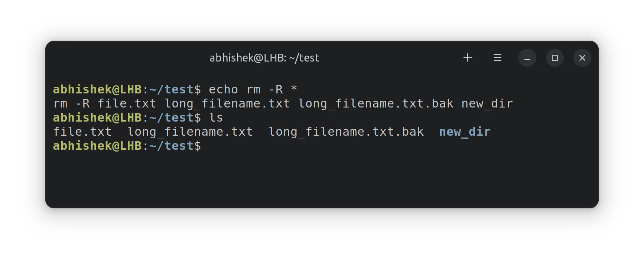Click the first abhishek@LHB prompt text
The height and width of the screenshot is (258, 644).
[x=97, y=89]
